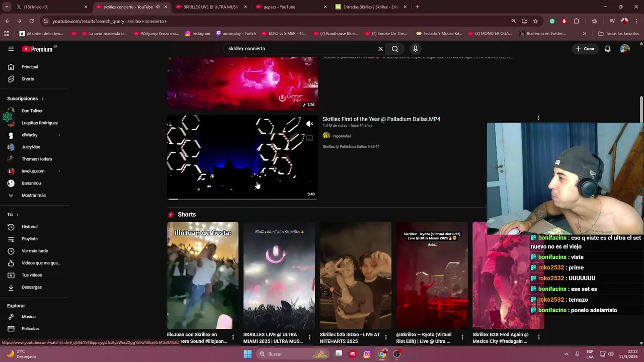Viewport: 644px width, 362px height.
Task: Open the tab search dropdown arrow
Action: coord(7,7)
